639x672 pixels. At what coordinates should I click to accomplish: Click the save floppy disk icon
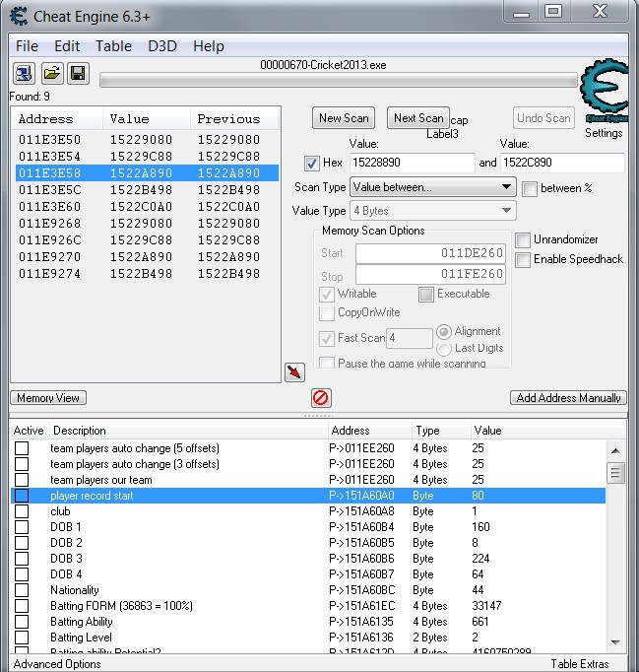pos(78,74)
